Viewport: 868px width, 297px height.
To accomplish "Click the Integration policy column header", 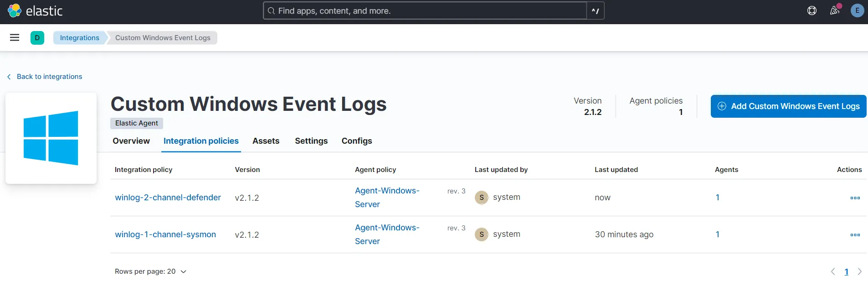I will tap(144, 170).
